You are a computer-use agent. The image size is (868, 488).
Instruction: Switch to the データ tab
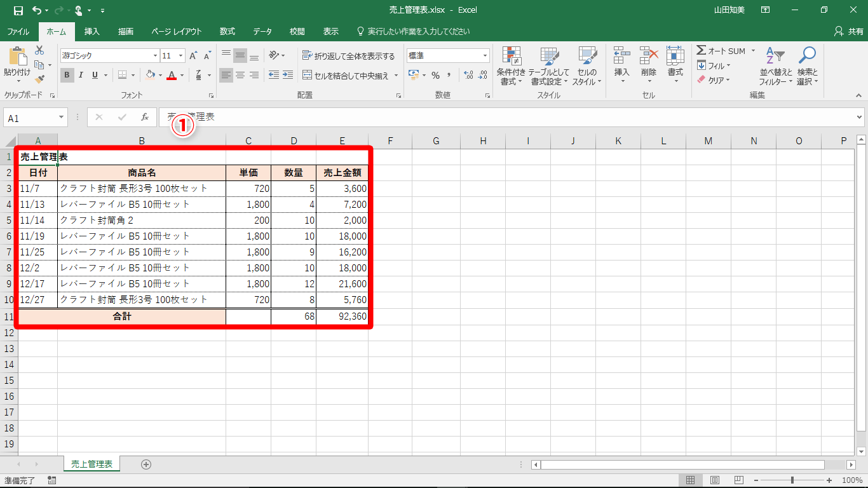[x=262, y=31]
